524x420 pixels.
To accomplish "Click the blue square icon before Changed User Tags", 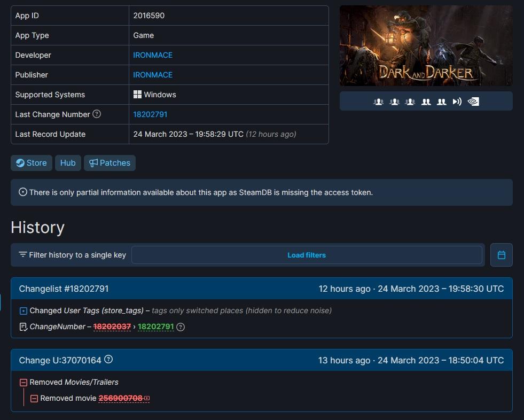I will pos(23,310).
